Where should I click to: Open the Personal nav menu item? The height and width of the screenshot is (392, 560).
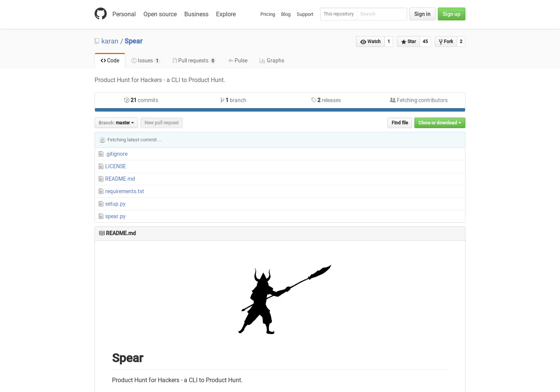point(124,14)
